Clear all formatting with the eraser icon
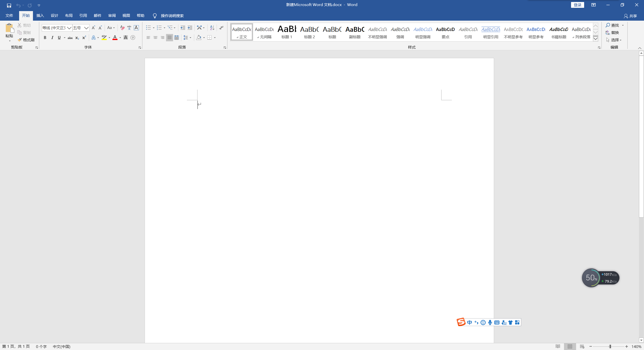 point(122,28)
